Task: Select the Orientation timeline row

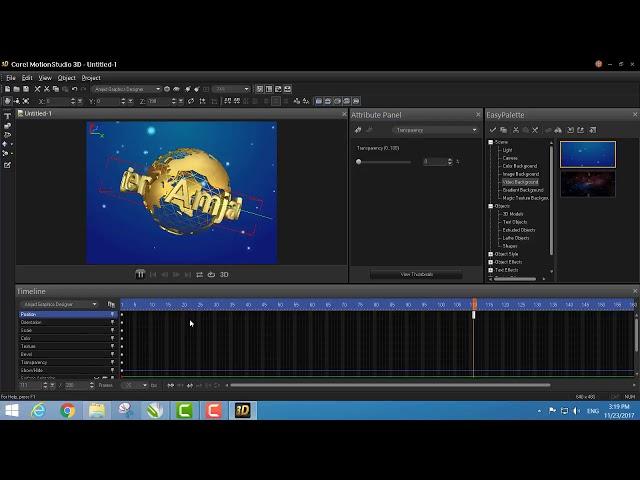Action: 67,322
